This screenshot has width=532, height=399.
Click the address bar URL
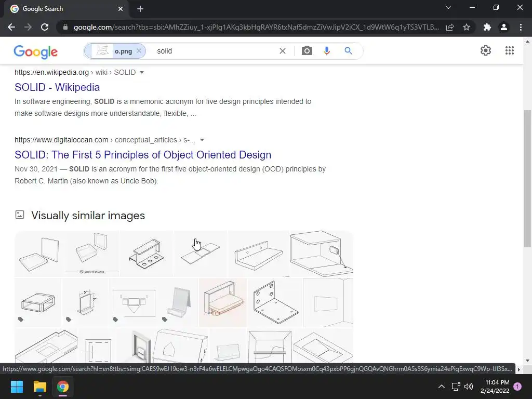256,27
